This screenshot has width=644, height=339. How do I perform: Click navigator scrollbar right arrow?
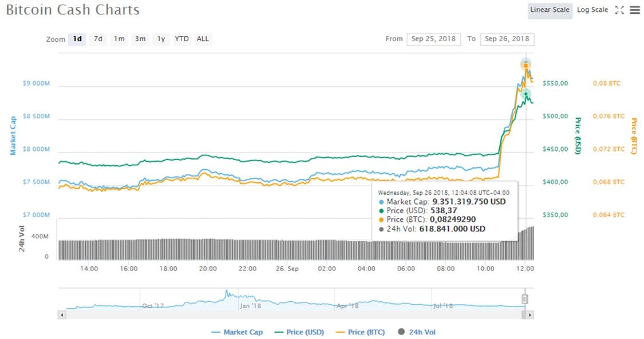coord(530,315)
